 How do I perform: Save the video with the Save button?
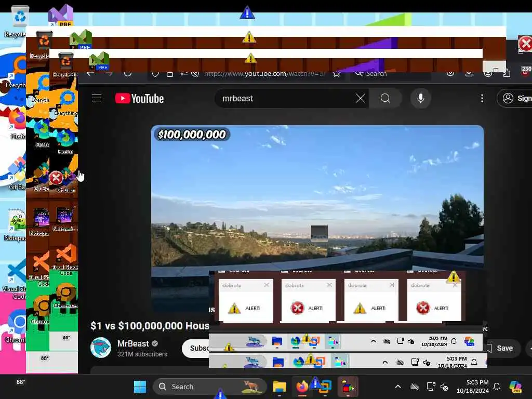pos(504,348)
